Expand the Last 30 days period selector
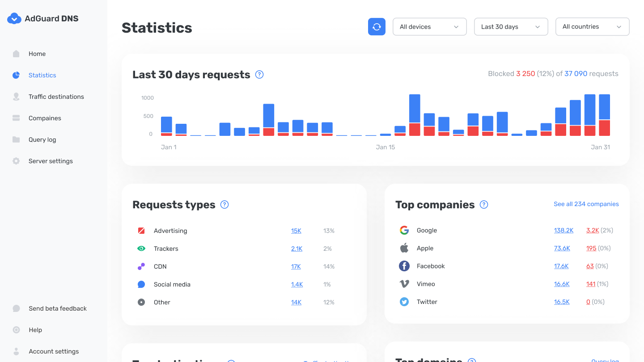 pos(511,27)
